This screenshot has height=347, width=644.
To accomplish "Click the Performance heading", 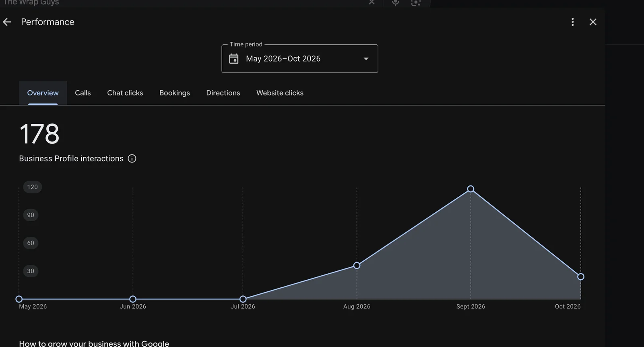I will coord(47,22).
